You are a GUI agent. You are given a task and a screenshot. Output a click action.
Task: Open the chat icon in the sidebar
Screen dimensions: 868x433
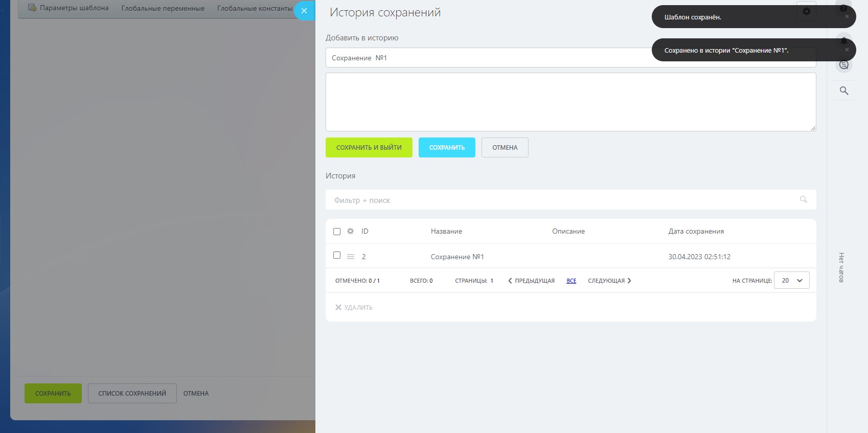pyautogui.click(x=844, y=65)
